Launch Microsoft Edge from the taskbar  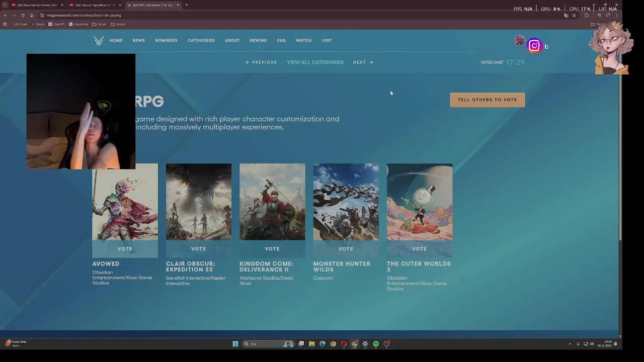(x=323, y=344)
